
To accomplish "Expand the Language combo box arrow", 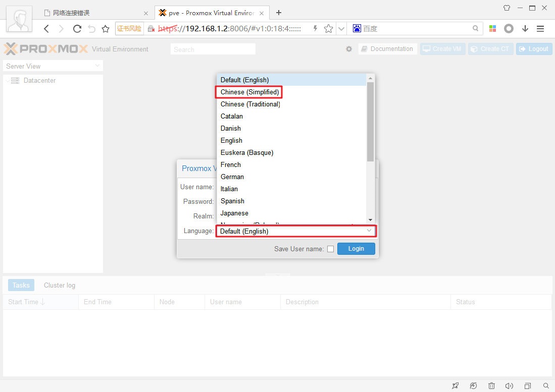I will tap(369, 231).
